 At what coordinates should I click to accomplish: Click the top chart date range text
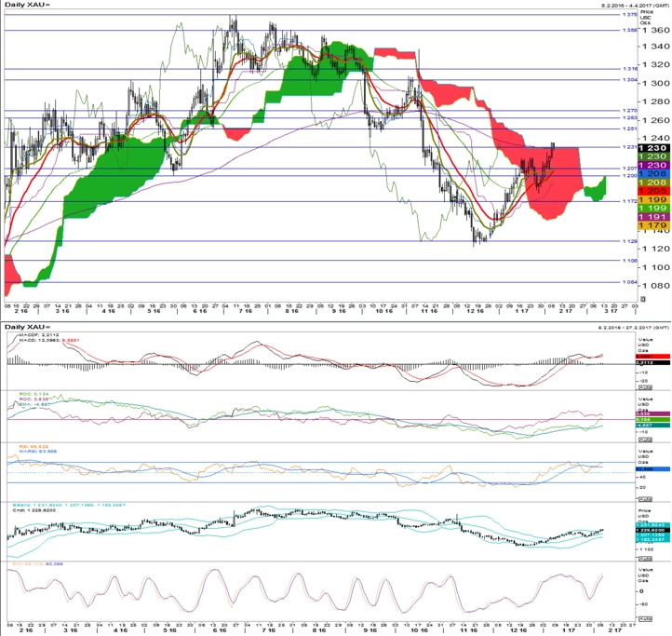(635, 6)
